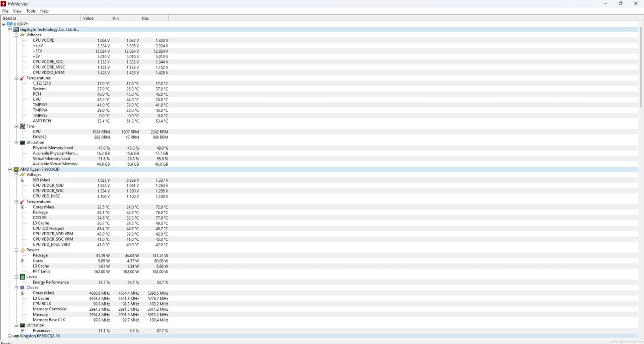Screen dimensions: 644x344
Task: Click the Kingston KF560C32-16 memory icon
Action: click(16, 336)
